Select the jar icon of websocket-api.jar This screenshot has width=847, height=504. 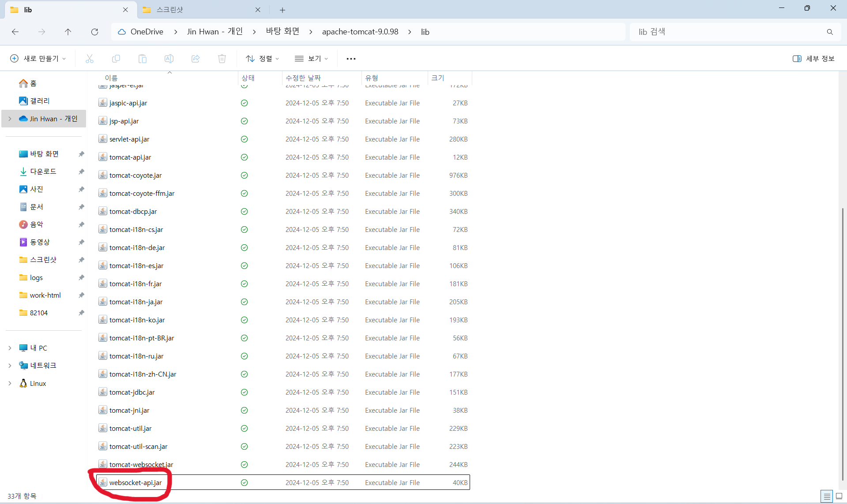coord(103,482)
